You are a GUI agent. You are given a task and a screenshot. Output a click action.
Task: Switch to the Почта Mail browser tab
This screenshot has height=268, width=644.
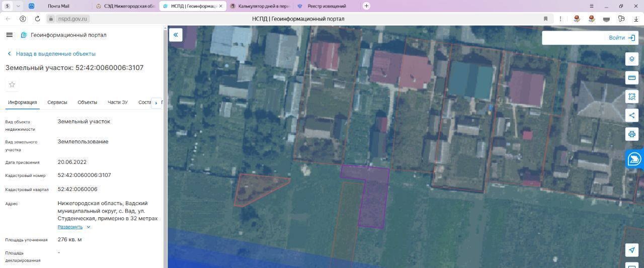pos(59,6)
